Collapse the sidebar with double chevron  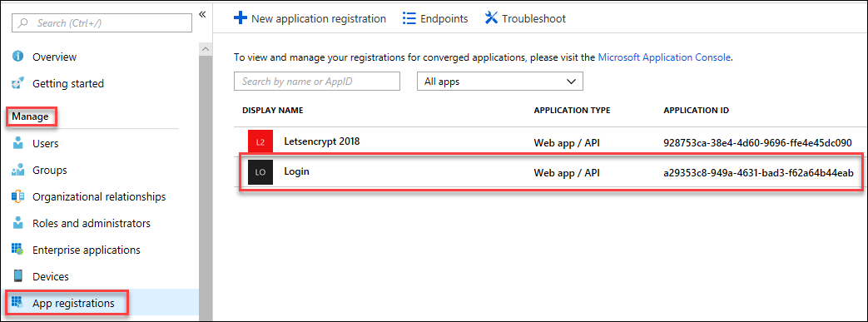[202, 14]
